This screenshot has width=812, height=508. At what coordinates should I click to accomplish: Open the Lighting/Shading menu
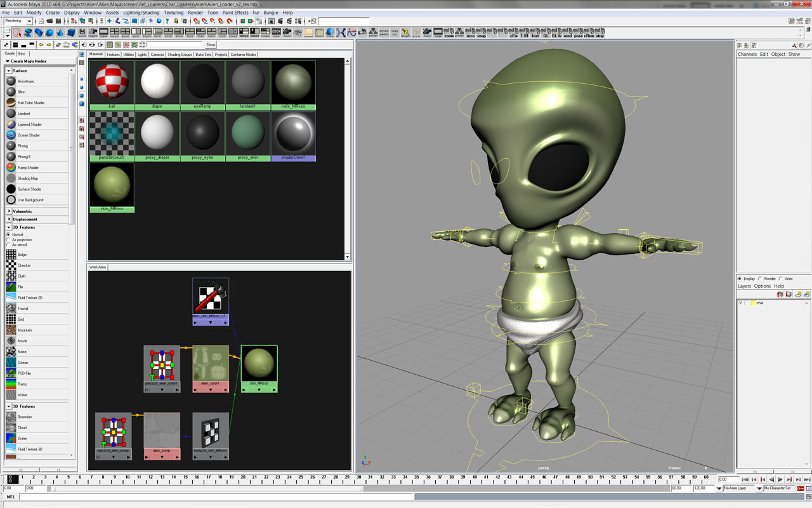(141, 13)
